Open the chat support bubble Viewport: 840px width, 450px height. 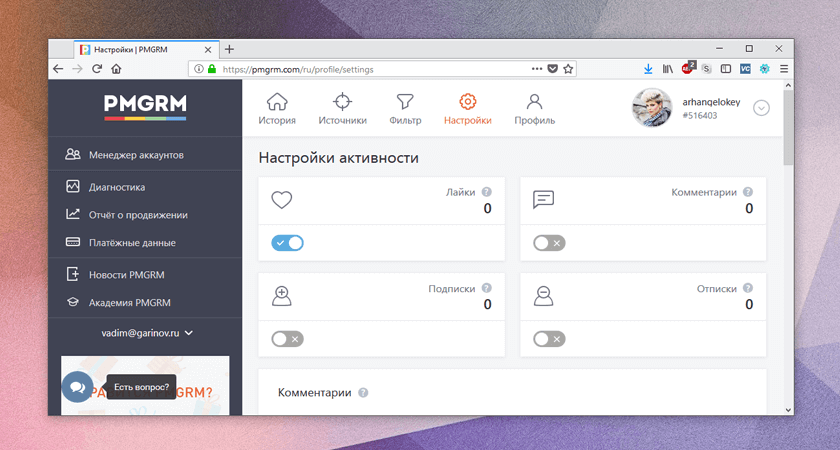point(77,387)
